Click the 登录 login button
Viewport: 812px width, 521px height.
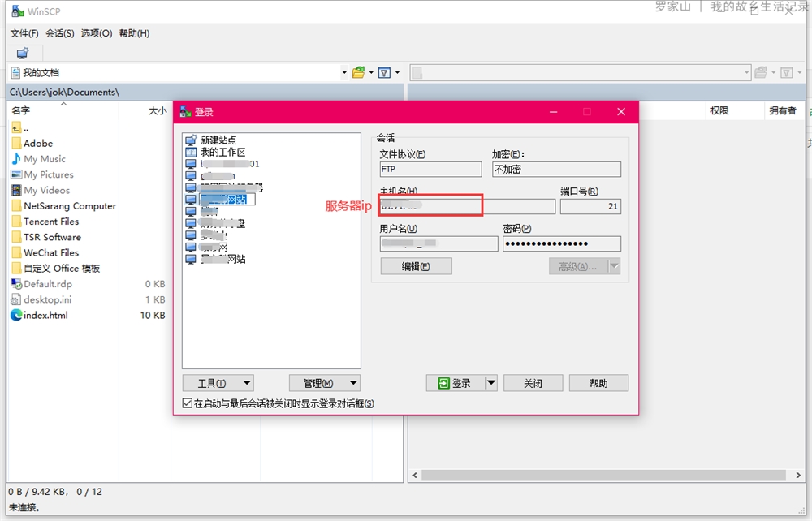tap(455, 383)
